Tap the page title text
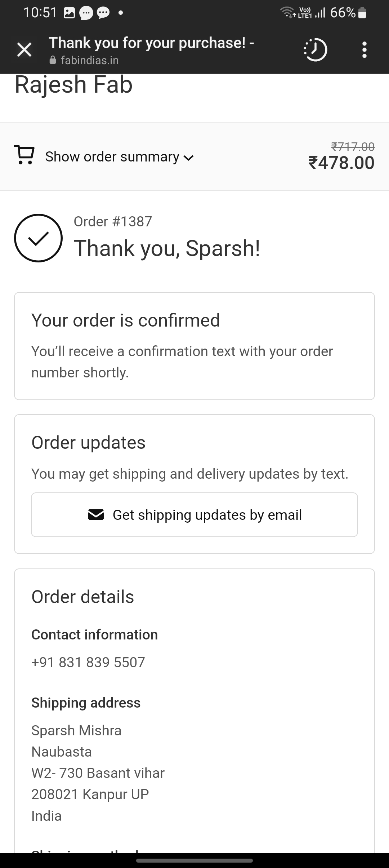This screenshot has height=868, width=389. tap(151, 43)
